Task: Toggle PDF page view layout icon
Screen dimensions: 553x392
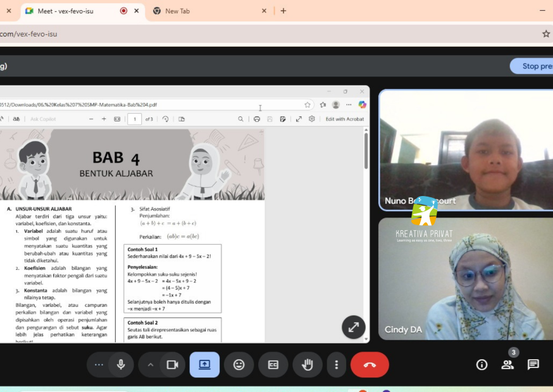Action: 182,119
